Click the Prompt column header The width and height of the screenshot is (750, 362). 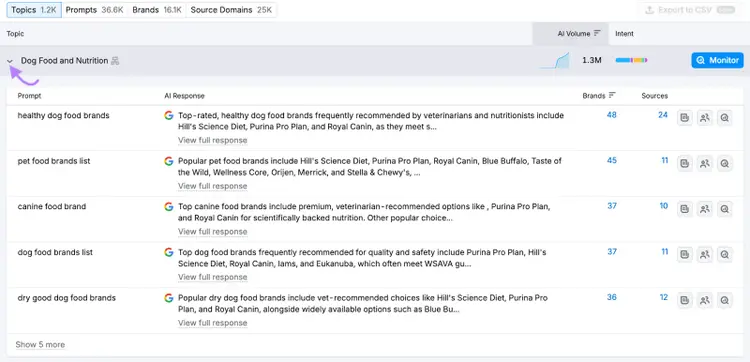29,96
